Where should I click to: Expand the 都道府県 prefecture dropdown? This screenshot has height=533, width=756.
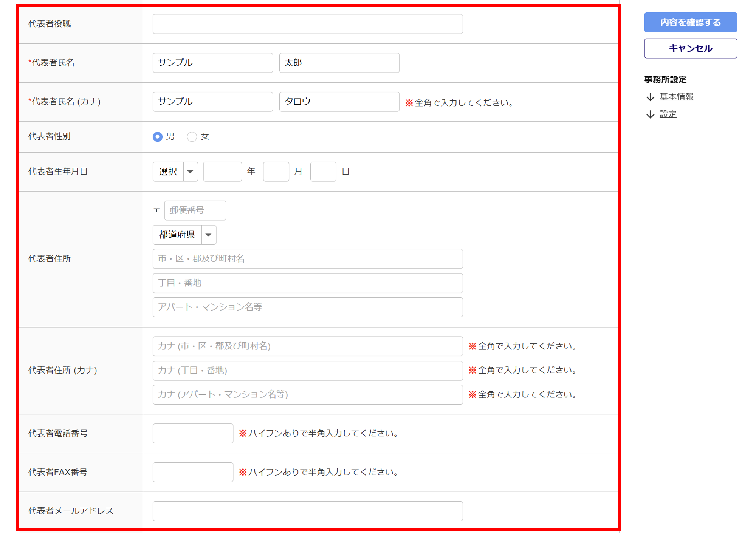pyautogui.click(x=184, y=235)
